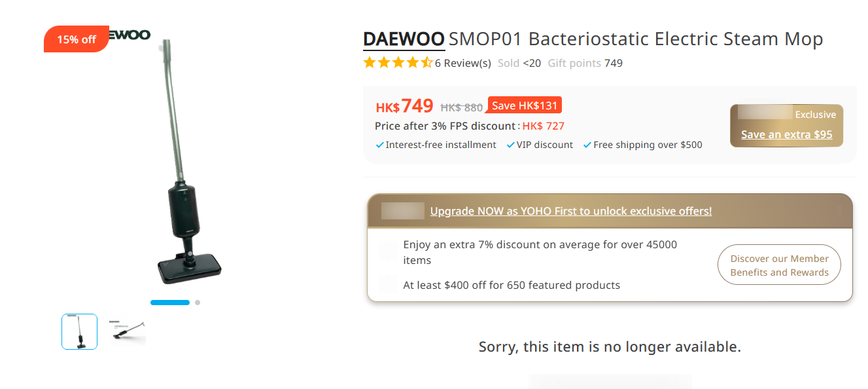Click the Interest-free installment checkmark item
The width and height of the screenshot is (868, 389).
coord(436,145)
